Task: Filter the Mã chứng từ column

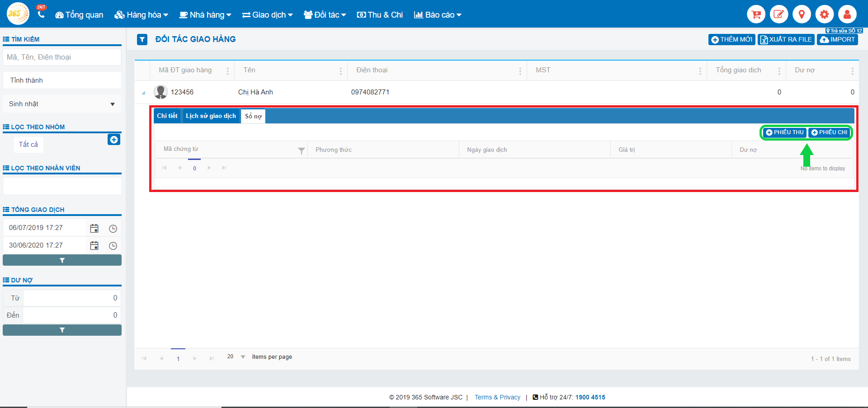Action: click(x=301, y=151)
